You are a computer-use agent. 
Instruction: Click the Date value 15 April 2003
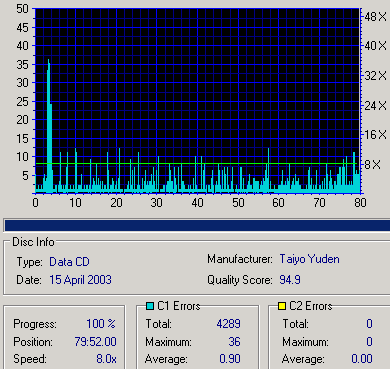click(x=80, y=280)
